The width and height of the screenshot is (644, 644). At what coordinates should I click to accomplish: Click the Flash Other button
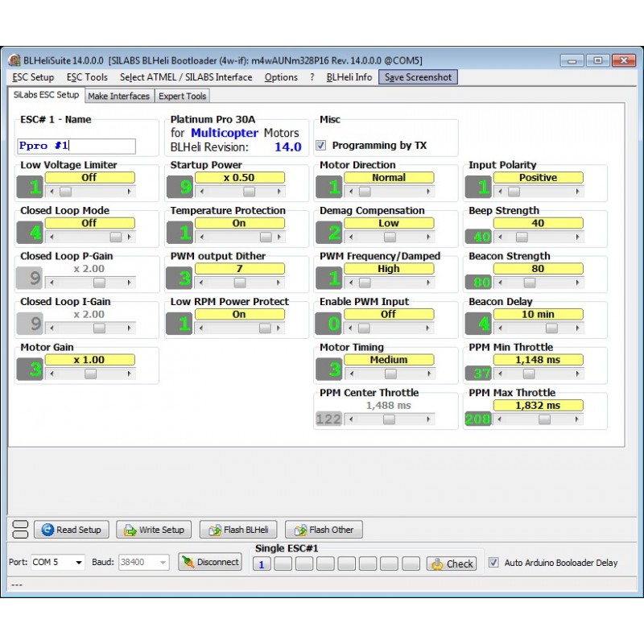[x=324, y=530]
